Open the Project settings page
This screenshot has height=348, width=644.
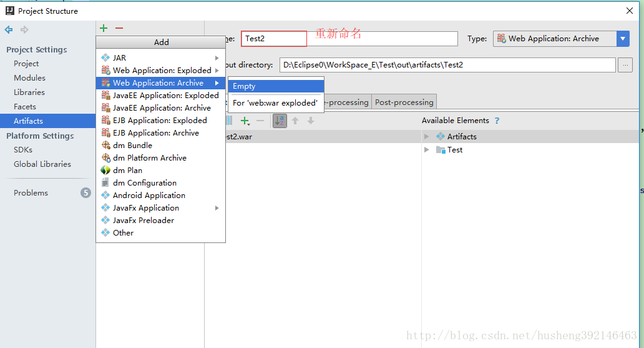coord(26,63)
